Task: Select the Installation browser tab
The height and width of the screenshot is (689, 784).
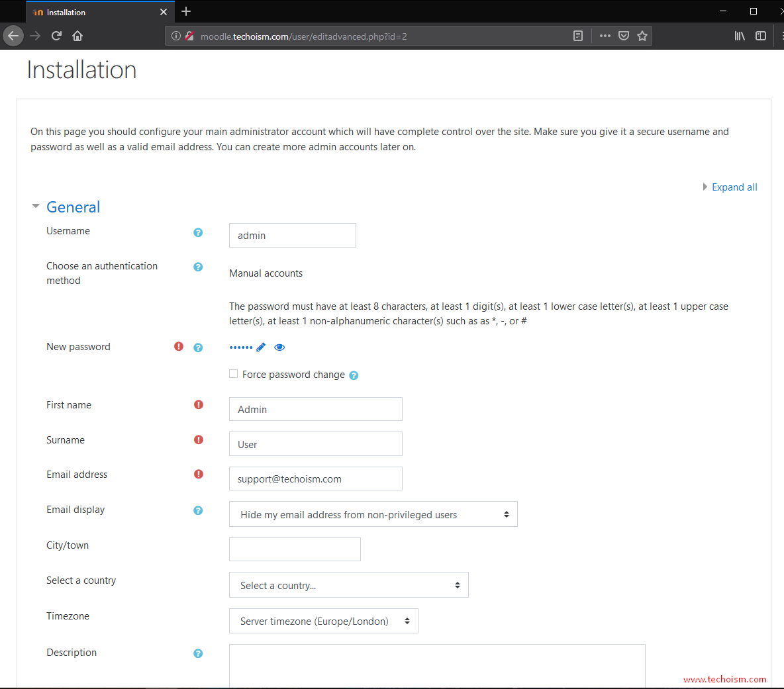Action: pos(100,12)
